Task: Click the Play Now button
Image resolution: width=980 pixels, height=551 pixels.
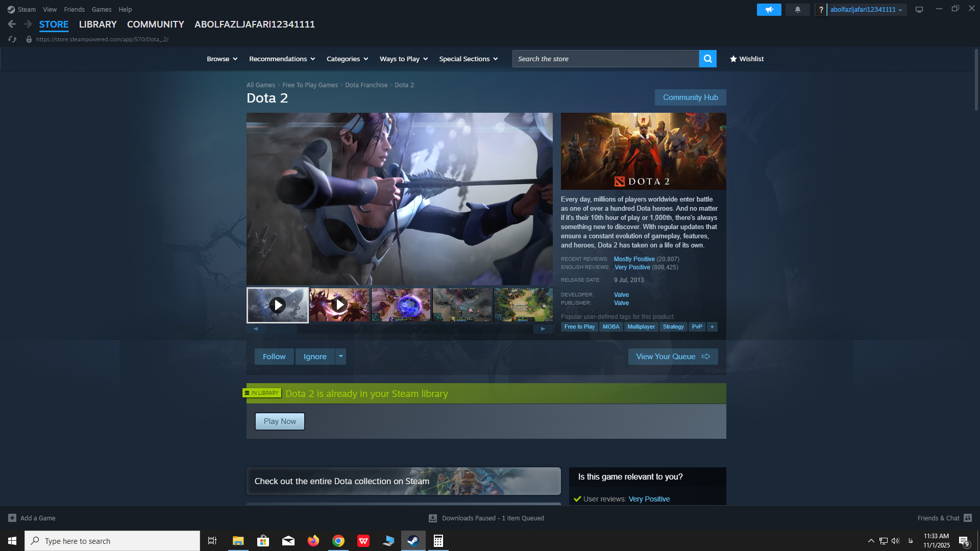Action: click(280, 421)
